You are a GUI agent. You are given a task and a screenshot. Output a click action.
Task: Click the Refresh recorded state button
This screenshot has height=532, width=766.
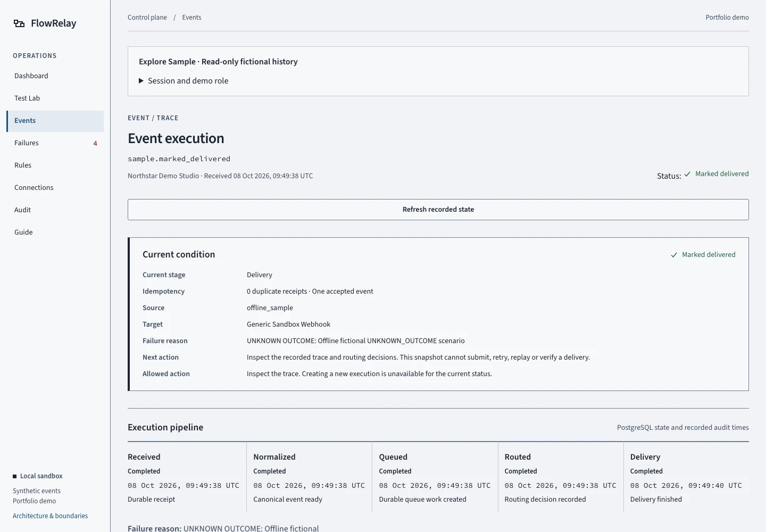[x=438, y=210]
